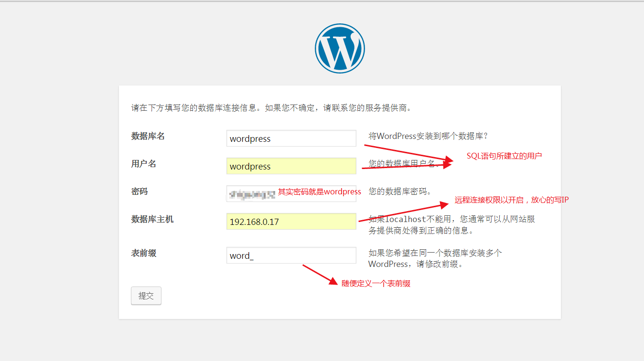Click the WordPress logo

(x=340, y=49)
